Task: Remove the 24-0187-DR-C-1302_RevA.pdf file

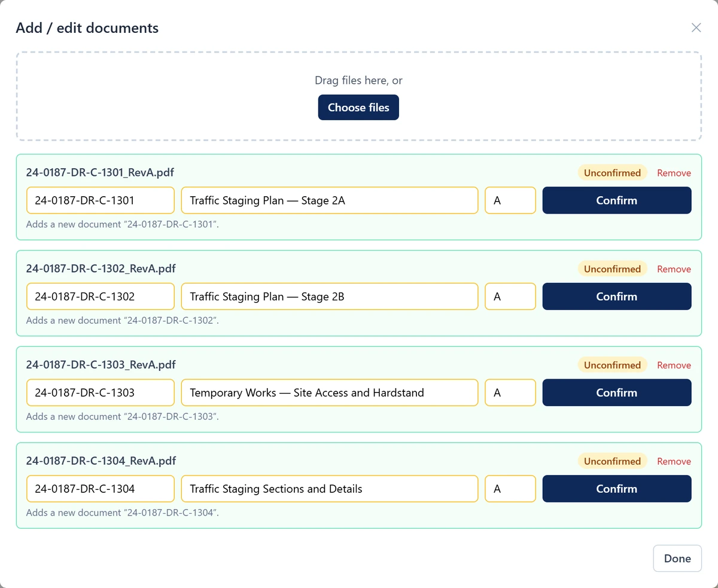Action: pyautogui.click(x=674, y=269)
